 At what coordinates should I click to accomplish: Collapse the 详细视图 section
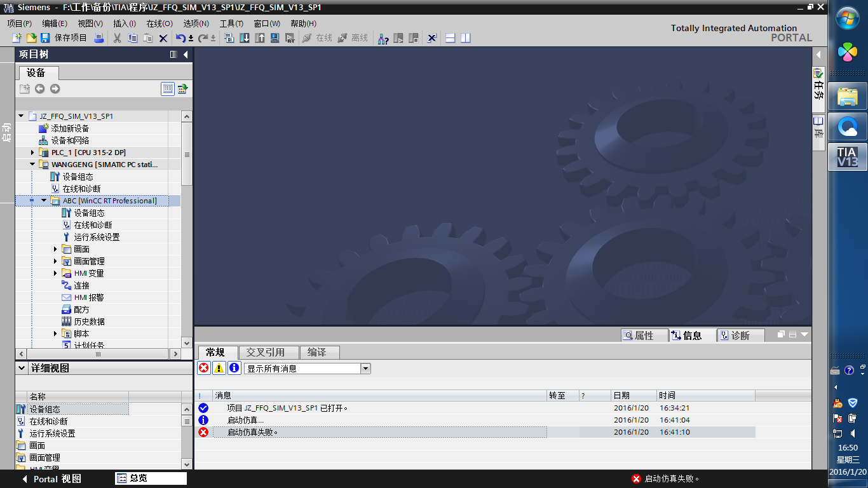pos(22,368)
